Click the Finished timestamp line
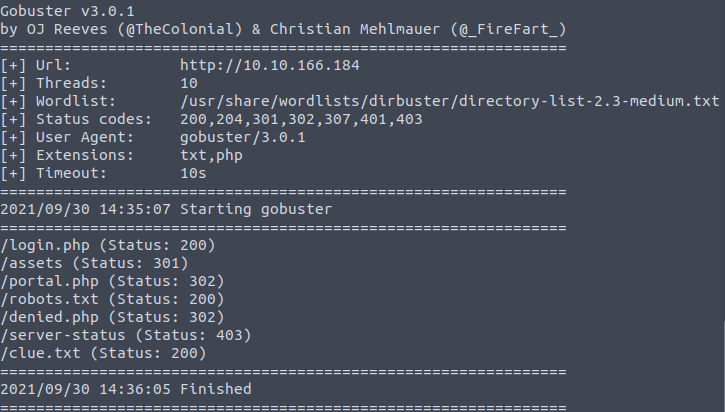The height and width of the screenshot is (412, 725). [x=126, y=389]
